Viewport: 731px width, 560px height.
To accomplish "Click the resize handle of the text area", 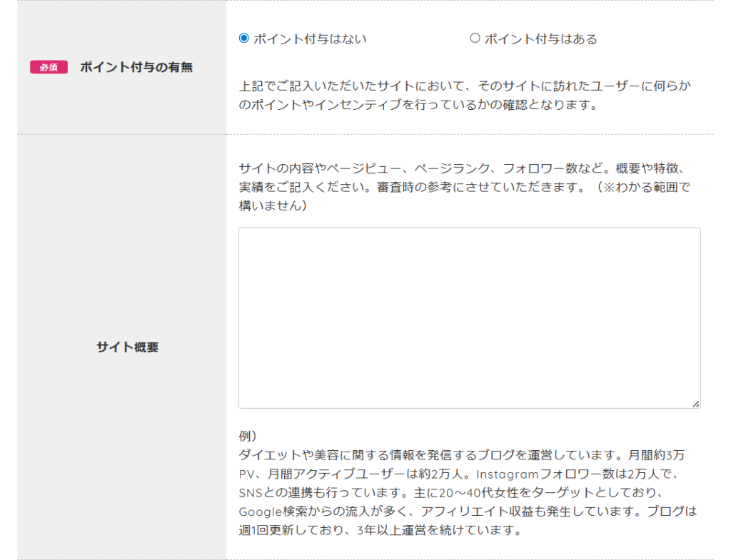I will point(695,403).
